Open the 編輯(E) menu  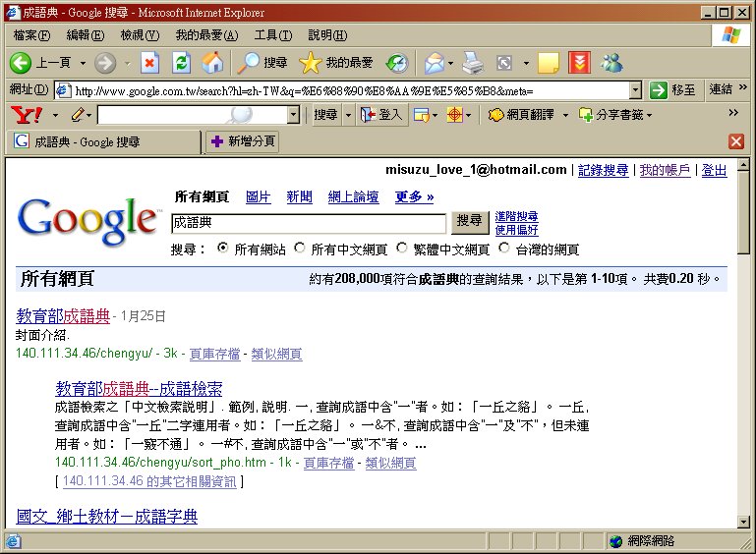pos(86,35)
